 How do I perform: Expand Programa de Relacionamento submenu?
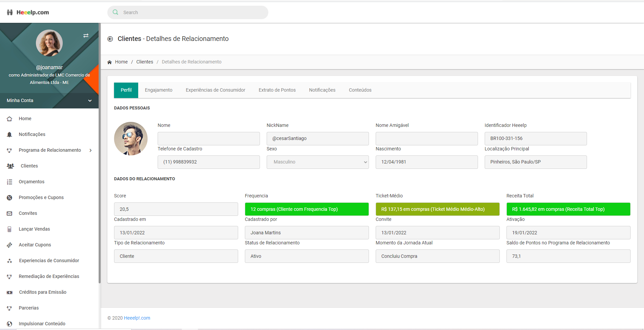click(91, 150)
